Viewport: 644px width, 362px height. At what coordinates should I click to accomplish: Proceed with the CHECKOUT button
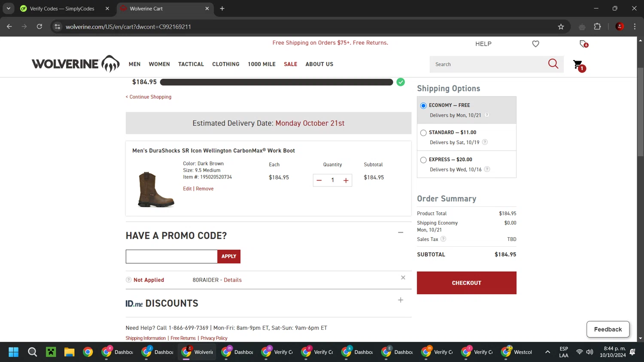coord(467,283)
